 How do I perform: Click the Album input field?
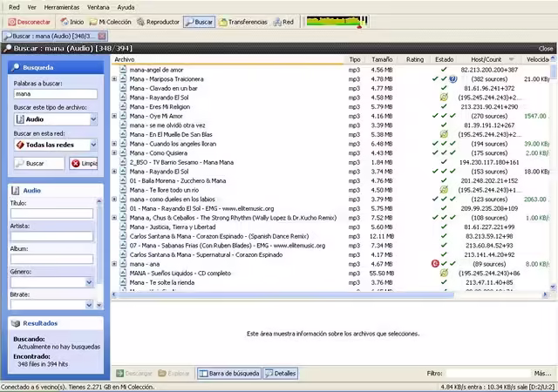coord(52,259)
